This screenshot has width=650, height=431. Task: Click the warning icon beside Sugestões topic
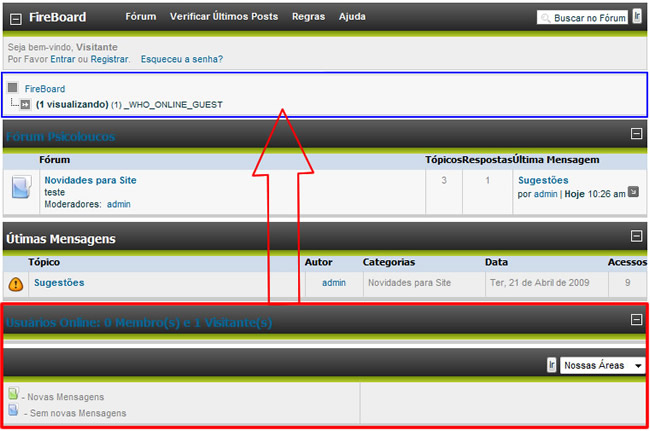tap(16, 284)
